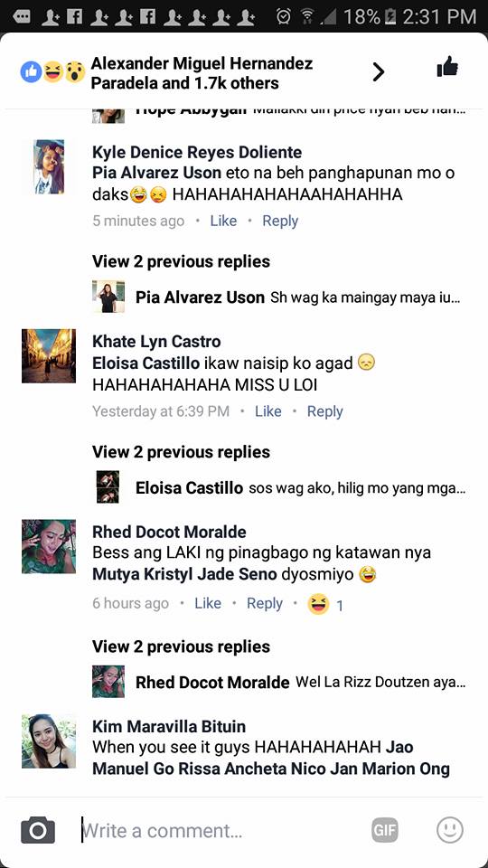The image size is (488, 868).
Task: Expand previous replies under Rhed Docot's comment
Action: 181,646
